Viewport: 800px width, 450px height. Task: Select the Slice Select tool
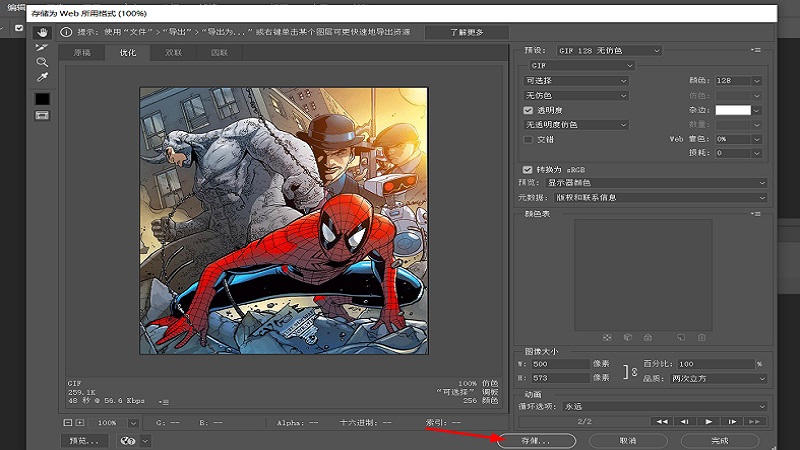click(x=42, y=47)
